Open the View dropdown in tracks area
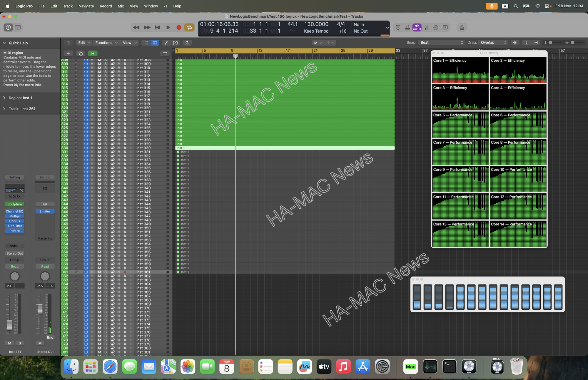588x380 pixels. [x=130, y=43]
